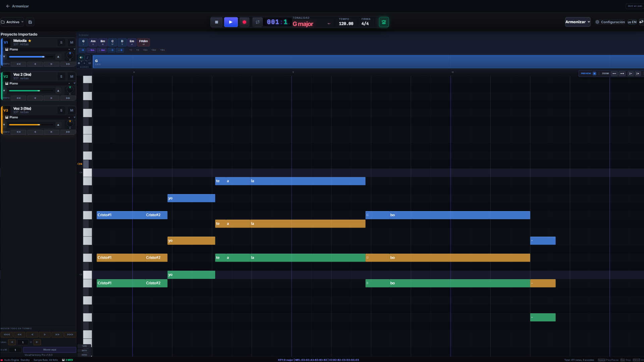Image resolution: width=644 pixels, height=362 pixels.
Task: Enable Preview toggle above the piano roll
Action: [x=594, y=73]
